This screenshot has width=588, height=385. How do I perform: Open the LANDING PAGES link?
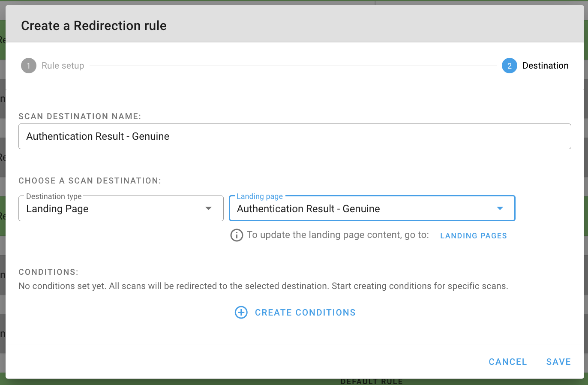point(473,236)
